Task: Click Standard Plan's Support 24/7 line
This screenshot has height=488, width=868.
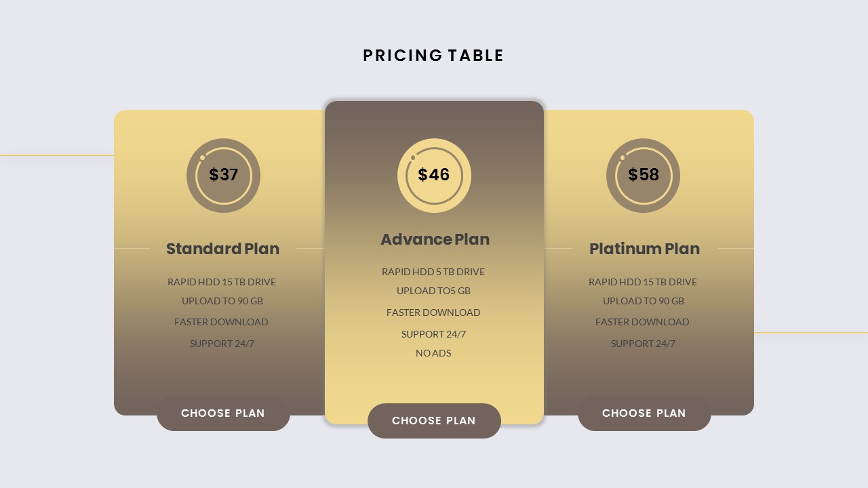Action: tap(222, 344)
